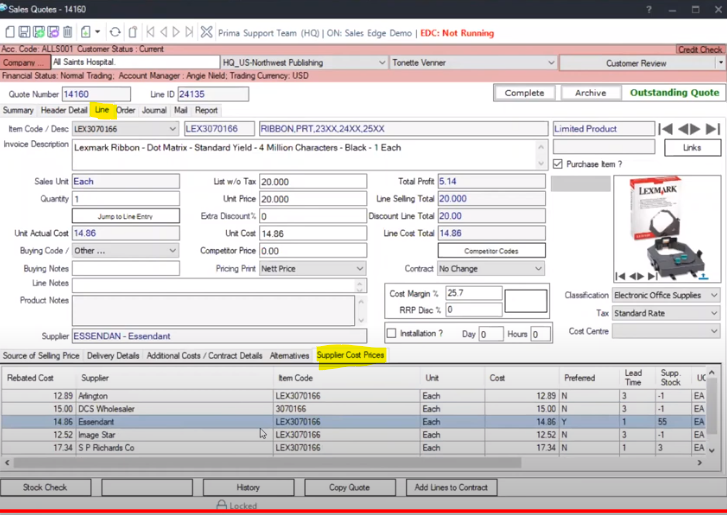
Task: Select the Line tab
Action: click(x=102, y=110)
